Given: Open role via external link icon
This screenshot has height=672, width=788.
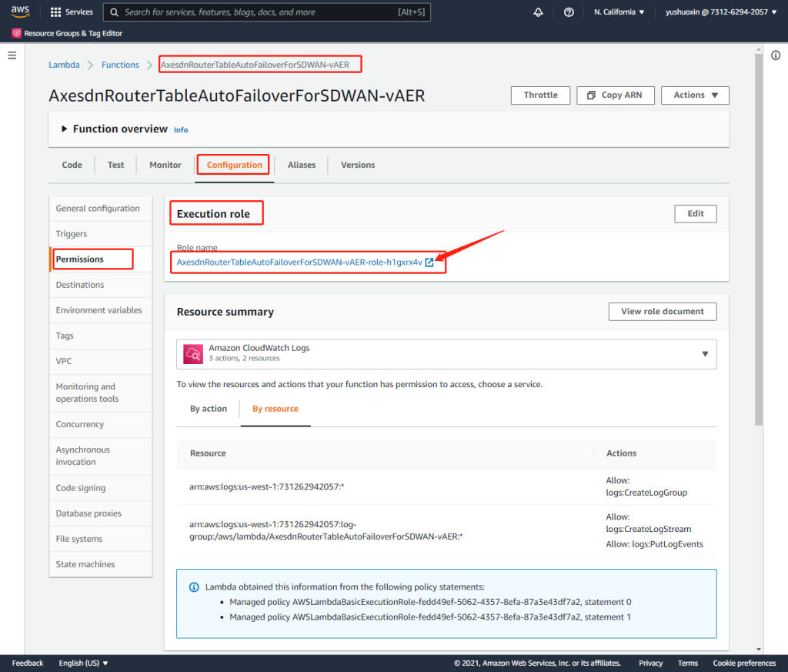Looking at the screenshot, I should [429, 262].
